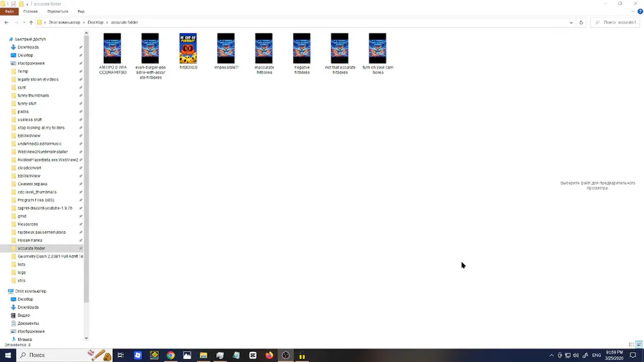This screenshot has width=644, height=362.
Task: Open File Explorer taskbar icon
Action: pos(203,356)
